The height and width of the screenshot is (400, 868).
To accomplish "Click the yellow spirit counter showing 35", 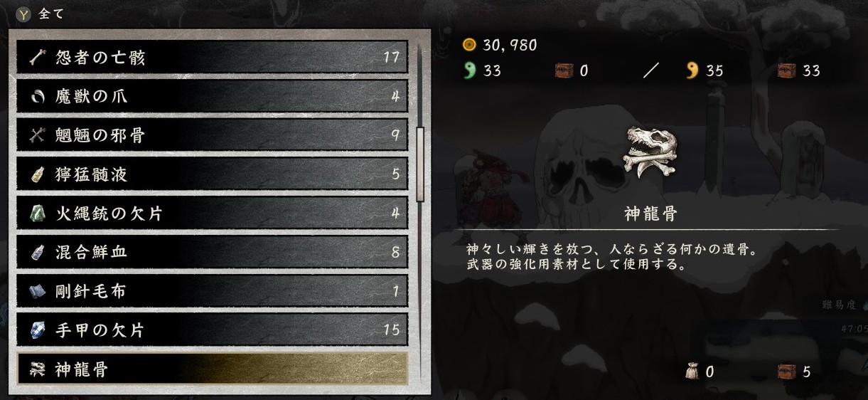I will pyautogui.click(x=705, y=70).
